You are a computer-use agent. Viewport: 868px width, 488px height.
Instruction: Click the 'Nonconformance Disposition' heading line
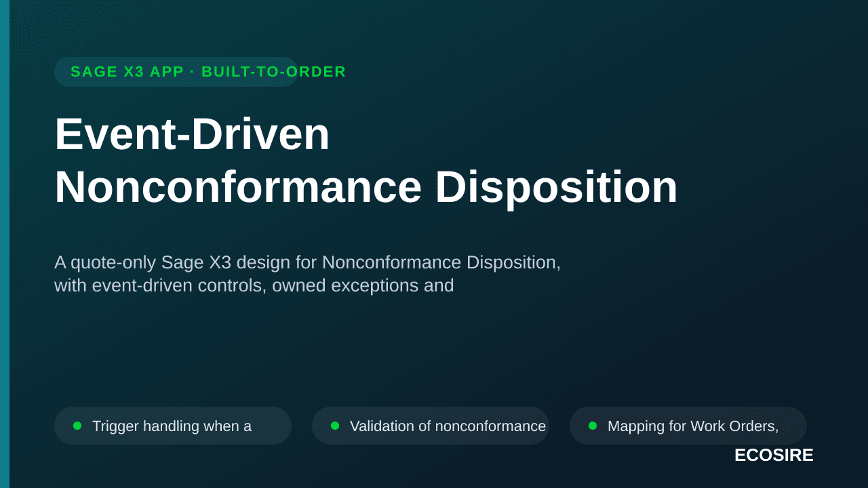point(366,187)
